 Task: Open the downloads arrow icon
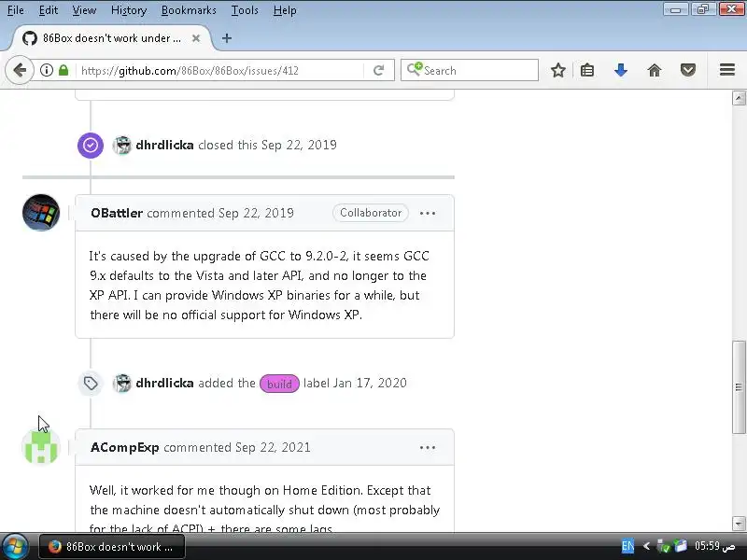(x=621, y=71)
